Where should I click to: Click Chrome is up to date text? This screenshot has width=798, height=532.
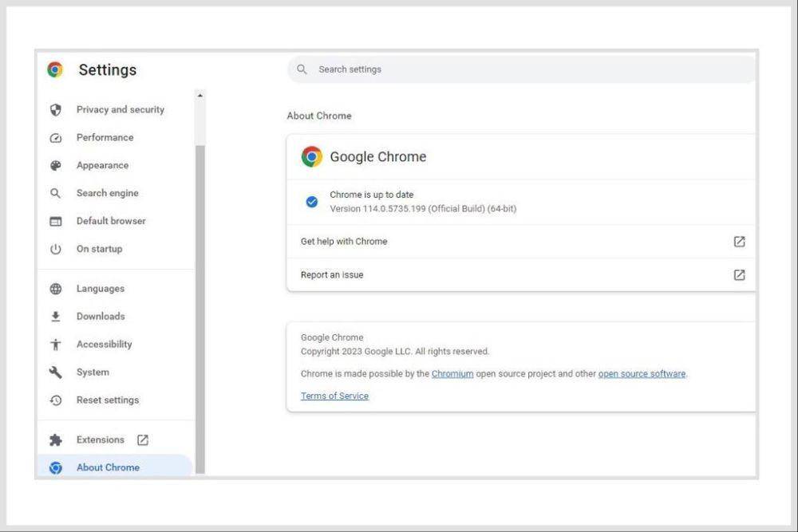click(x=372, y=195)
